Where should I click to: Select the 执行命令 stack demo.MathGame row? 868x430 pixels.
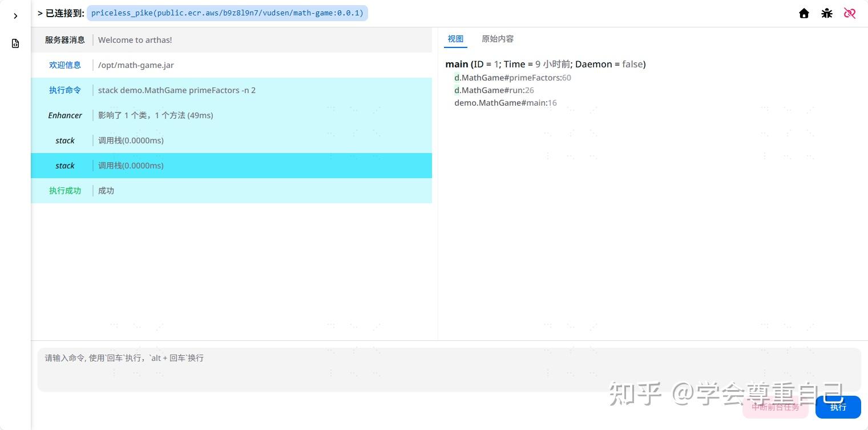pos(231,90)
